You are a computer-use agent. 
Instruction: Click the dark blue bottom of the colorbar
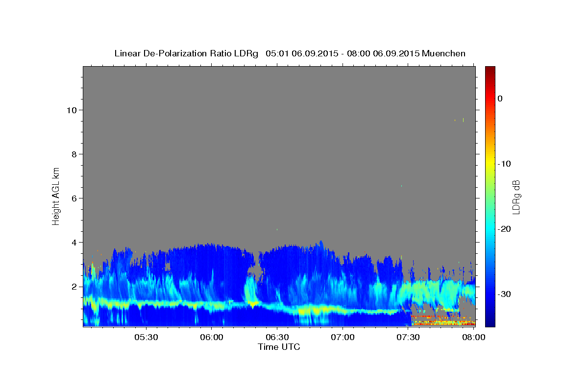pos(490,321)
